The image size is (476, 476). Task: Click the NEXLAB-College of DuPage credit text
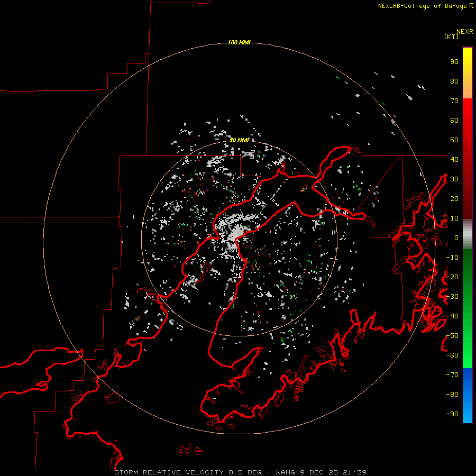[x=426, y=6]
